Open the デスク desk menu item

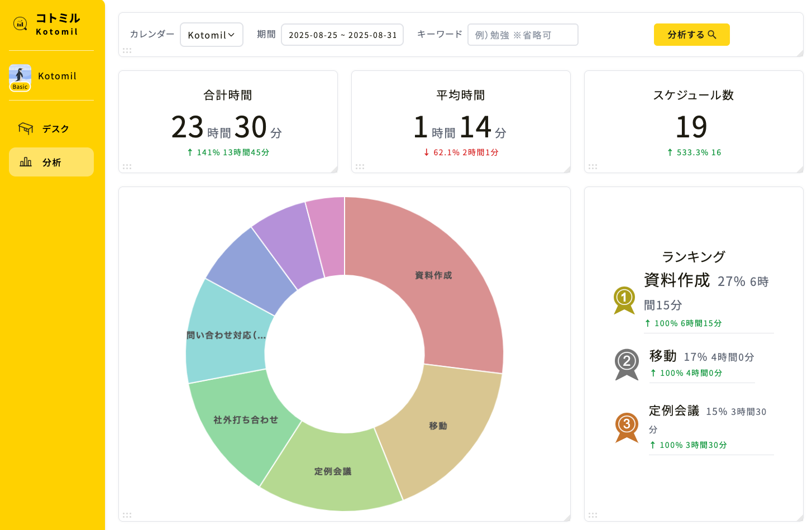click(51, 128)
